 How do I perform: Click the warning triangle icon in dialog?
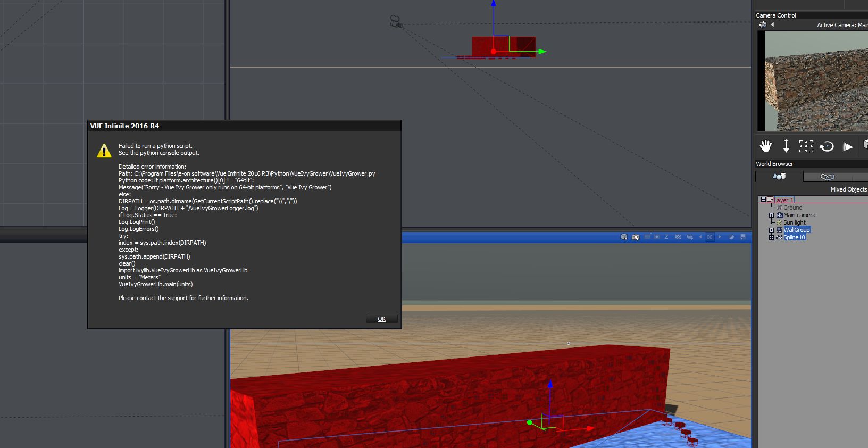(x=104, y=151)
